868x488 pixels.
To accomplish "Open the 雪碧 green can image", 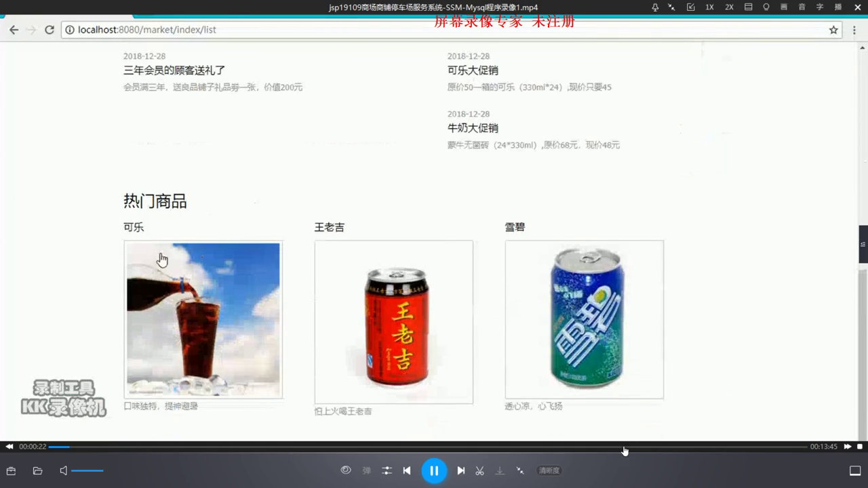I will (x=585, y=319).
